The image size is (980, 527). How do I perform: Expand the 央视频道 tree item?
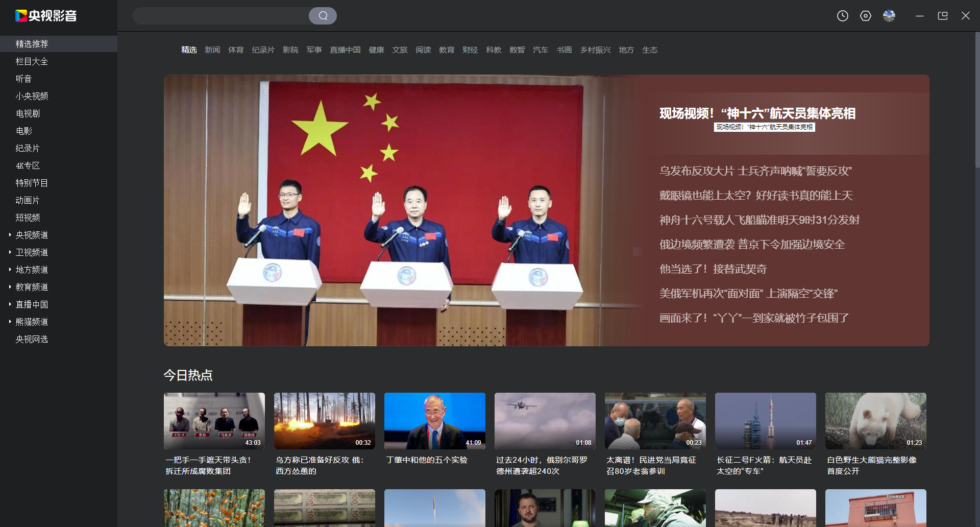pos(10,235)
